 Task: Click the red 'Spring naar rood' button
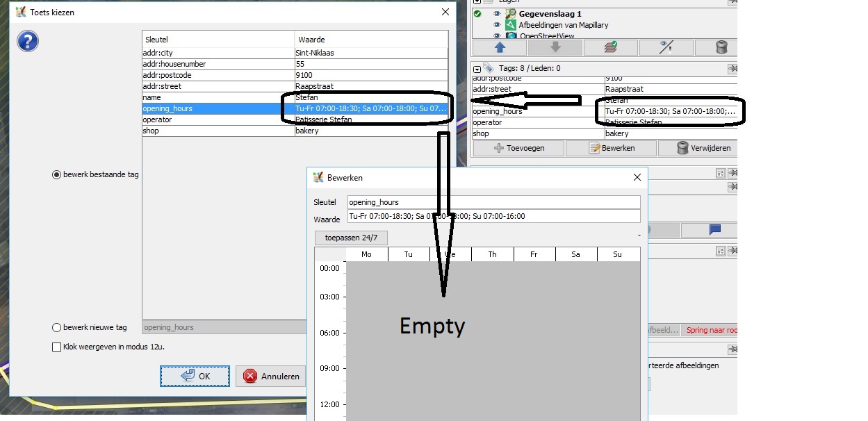point(709,330)
